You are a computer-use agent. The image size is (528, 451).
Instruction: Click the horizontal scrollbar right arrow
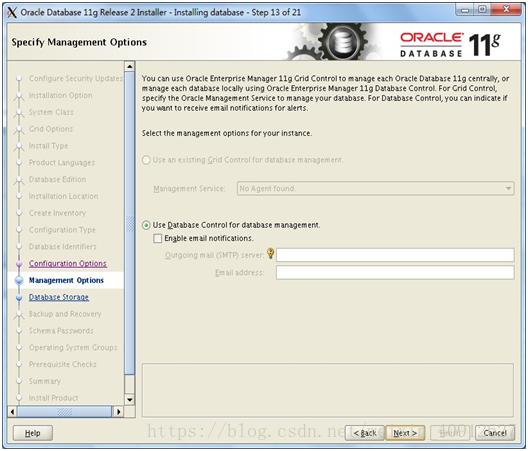coord(119,412)
